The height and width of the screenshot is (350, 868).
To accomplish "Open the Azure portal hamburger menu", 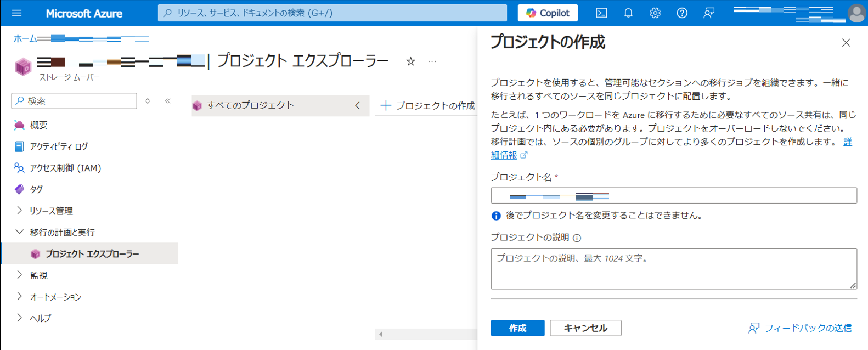I will coord(16,13).
